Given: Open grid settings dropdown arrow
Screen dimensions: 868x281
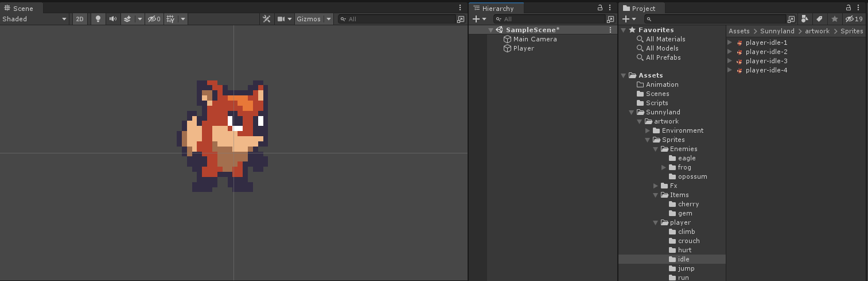Looking at the screenshot, I should 183,19.
